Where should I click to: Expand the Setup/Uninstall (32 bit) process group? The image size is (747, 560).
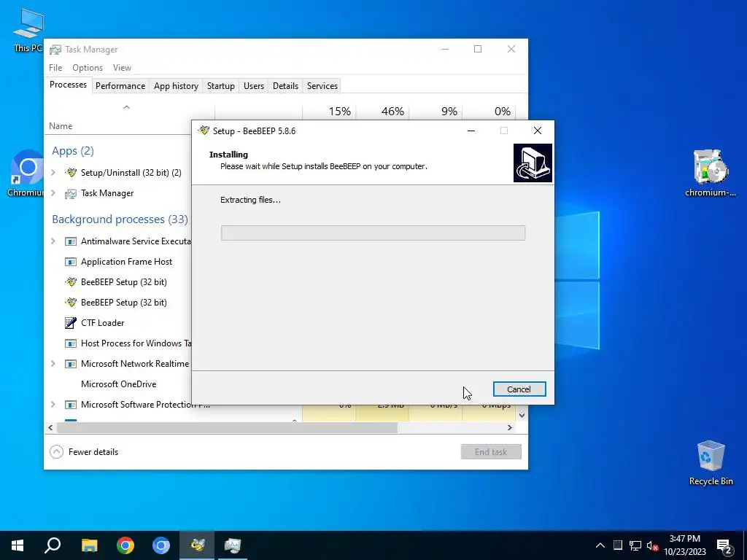point(53,172)
